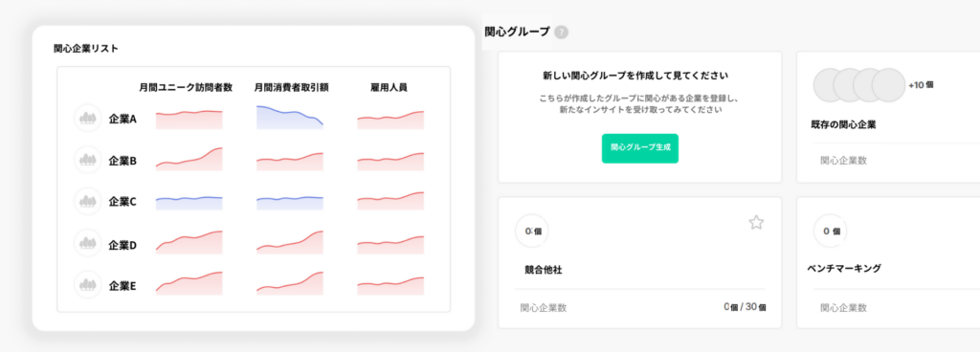
Task: Open the 企業A monthly consumer transaction blue chart
Action: point(290,118)
